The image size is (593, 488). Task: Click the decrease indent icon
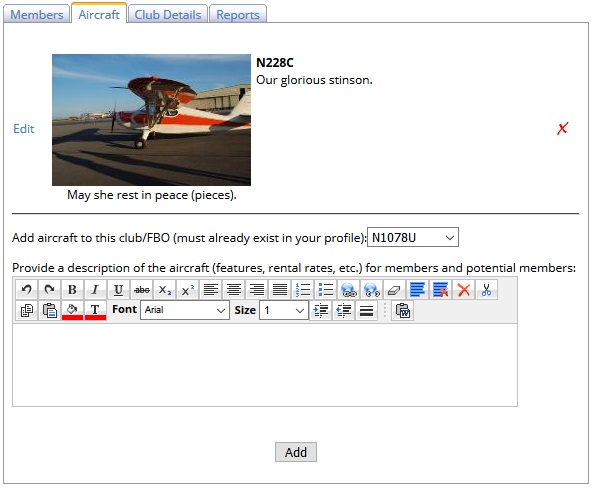click(x=343, y=311)
